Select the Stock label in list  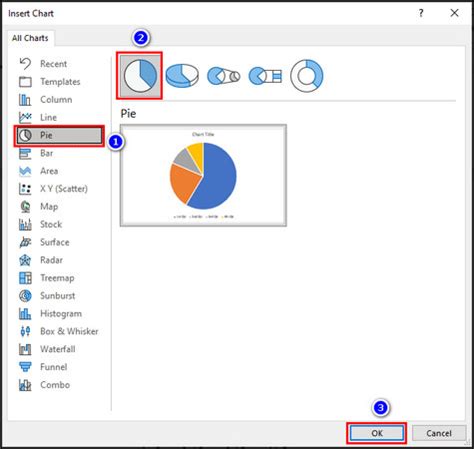(51, 224)
